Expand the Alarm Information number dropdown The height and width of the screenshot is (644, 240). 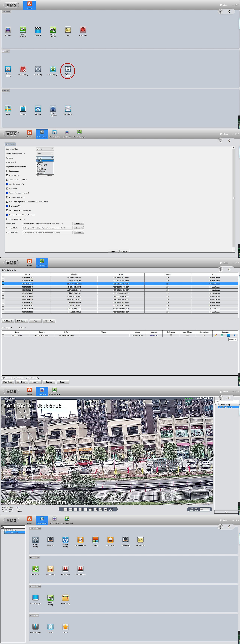pos(45,154)
